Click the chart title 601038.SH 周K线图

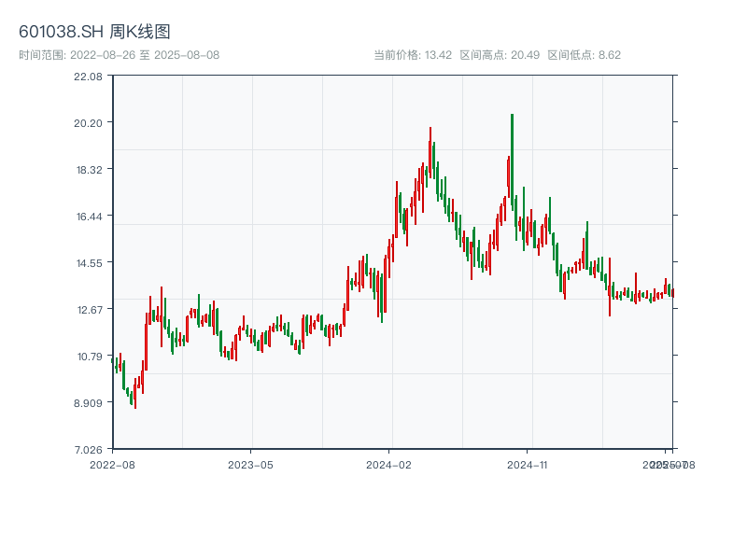point(94,32)
